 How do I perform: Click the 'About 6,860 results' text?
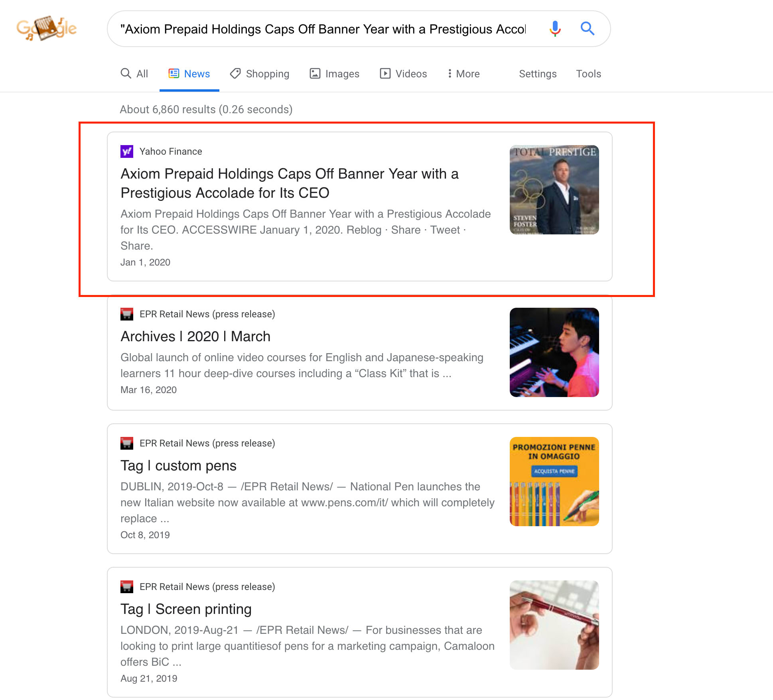(x=206, y=109)
